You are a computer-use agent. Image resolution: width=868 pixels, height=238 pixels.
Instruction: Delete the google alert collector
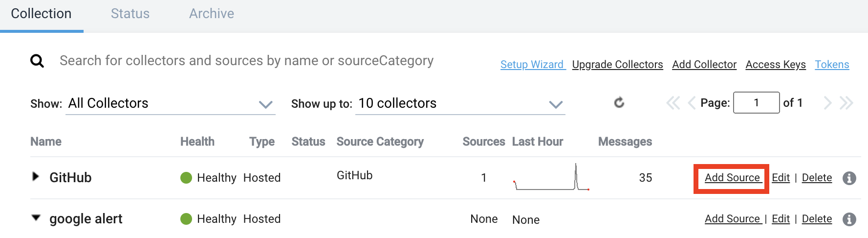pos(817,219)
